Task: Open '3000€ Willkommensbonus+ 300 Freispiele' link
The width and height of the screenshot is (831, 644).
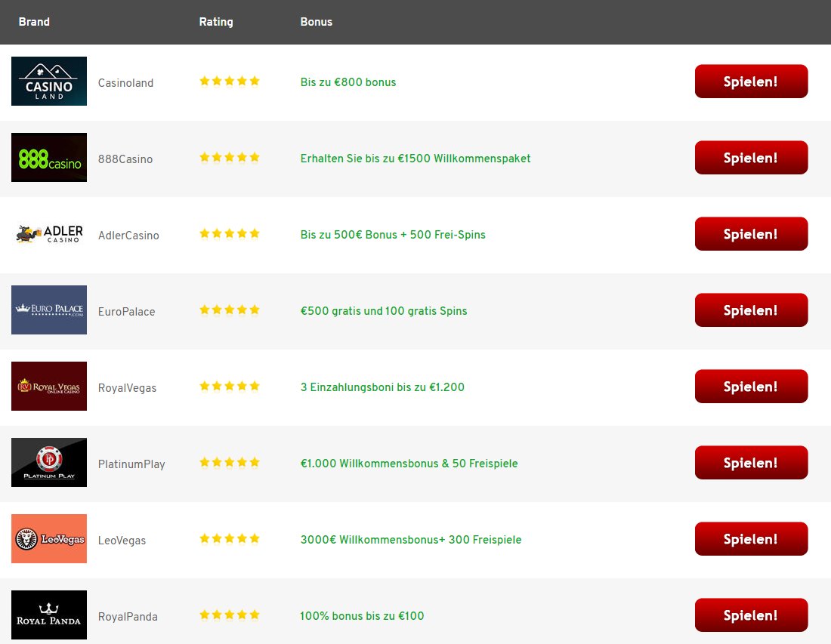Action: click(411, 540)
